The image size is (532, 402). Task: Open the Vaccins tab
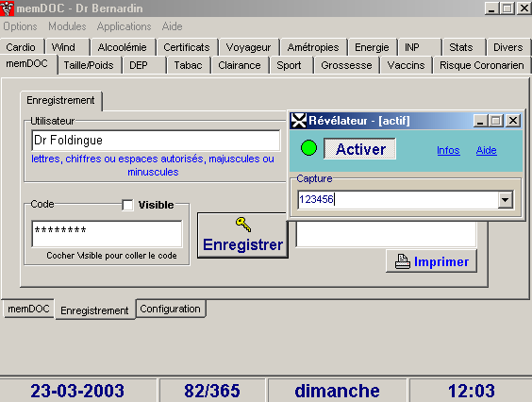[406, 65]
